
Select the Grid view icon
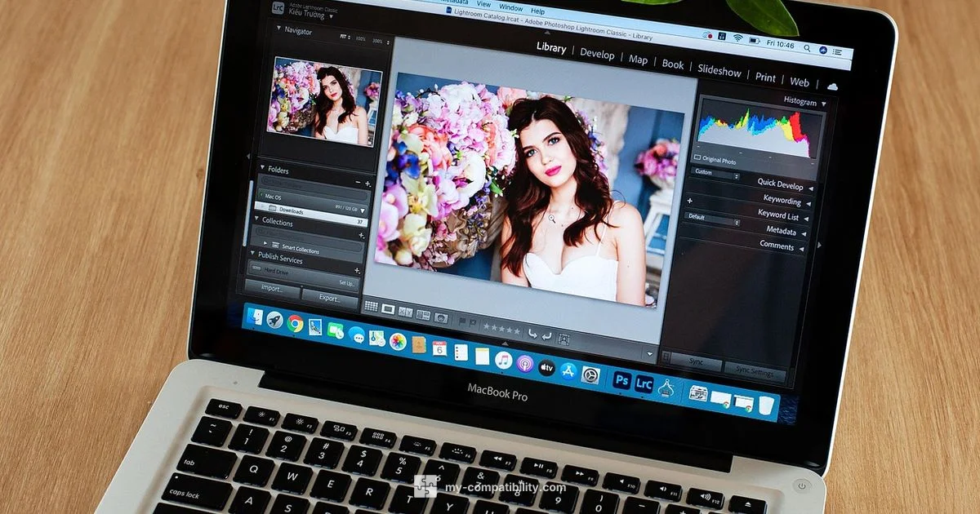[x=372, y=306]
